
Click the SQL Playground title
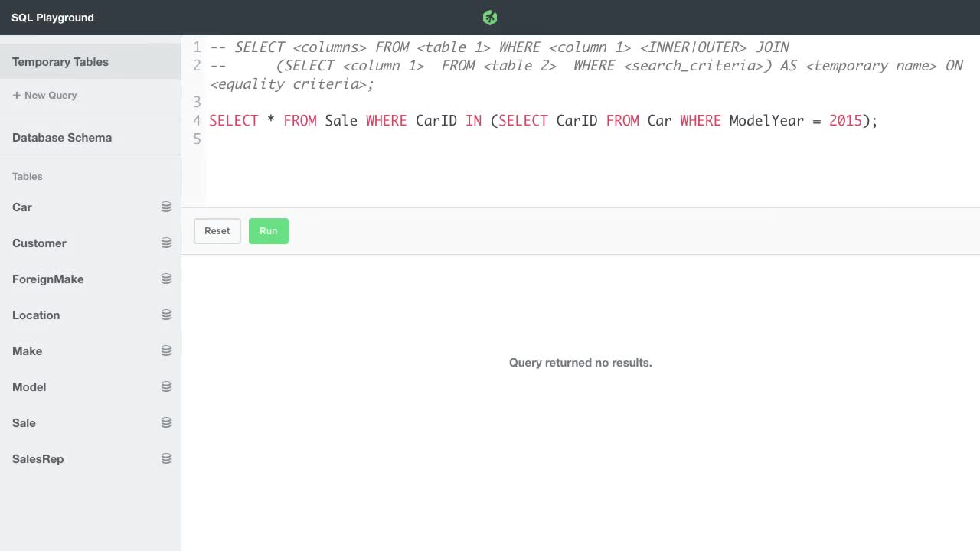point(52,17)
